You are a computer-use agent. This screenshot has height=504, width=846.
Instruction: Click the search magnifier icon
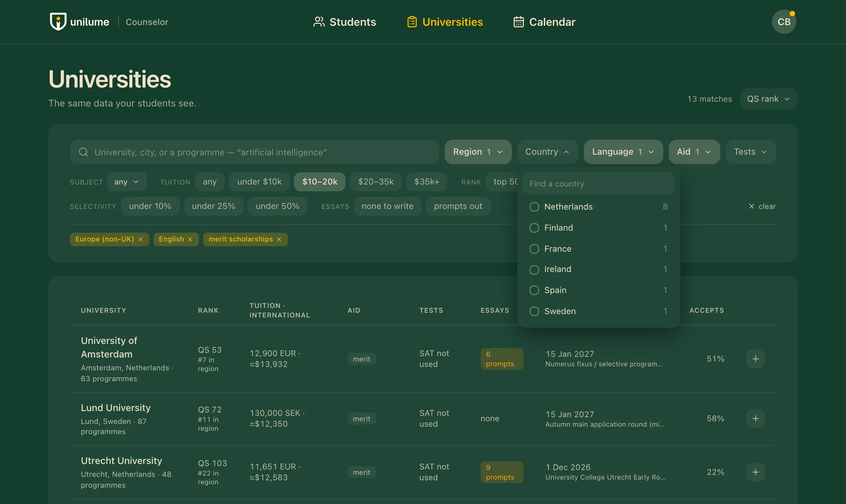pyautogui.click(x=84, y=152)
